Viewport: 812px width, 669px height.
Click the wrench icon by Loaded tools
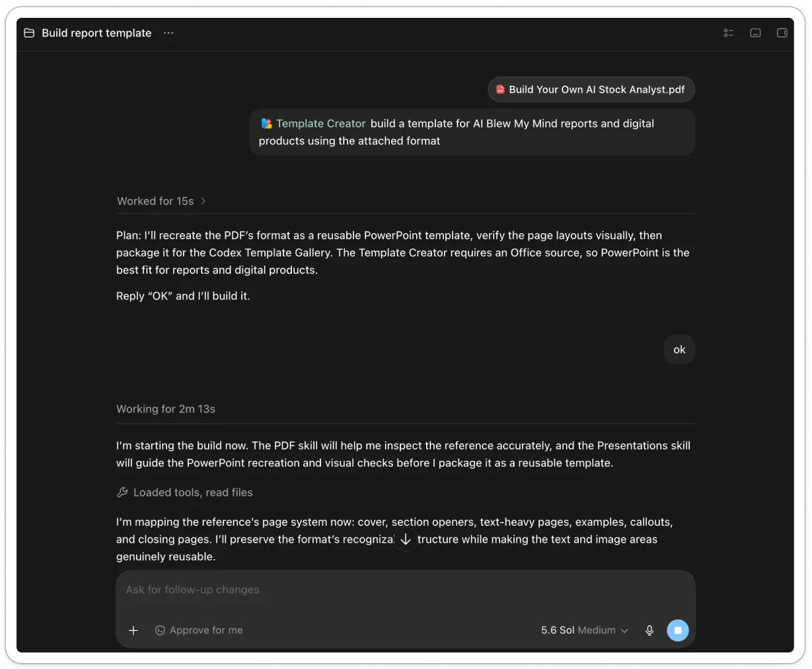click(x=122, y=492)
